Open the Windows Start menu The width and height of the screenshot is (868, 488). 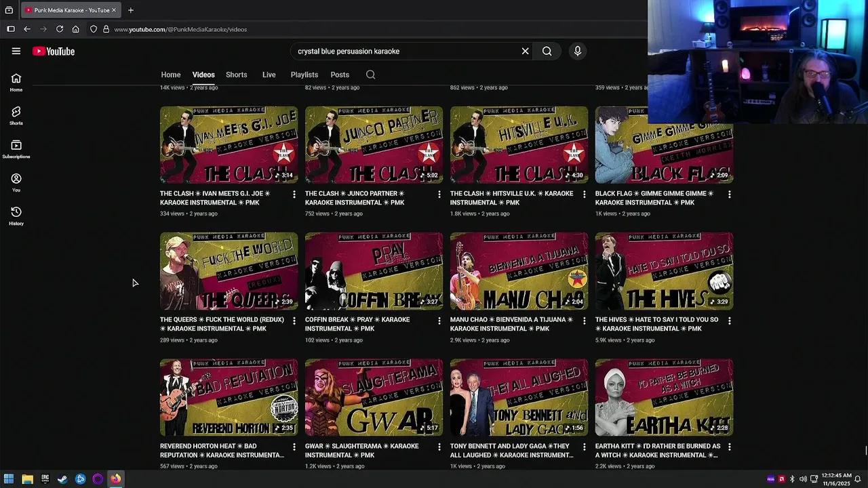[9, 479]
